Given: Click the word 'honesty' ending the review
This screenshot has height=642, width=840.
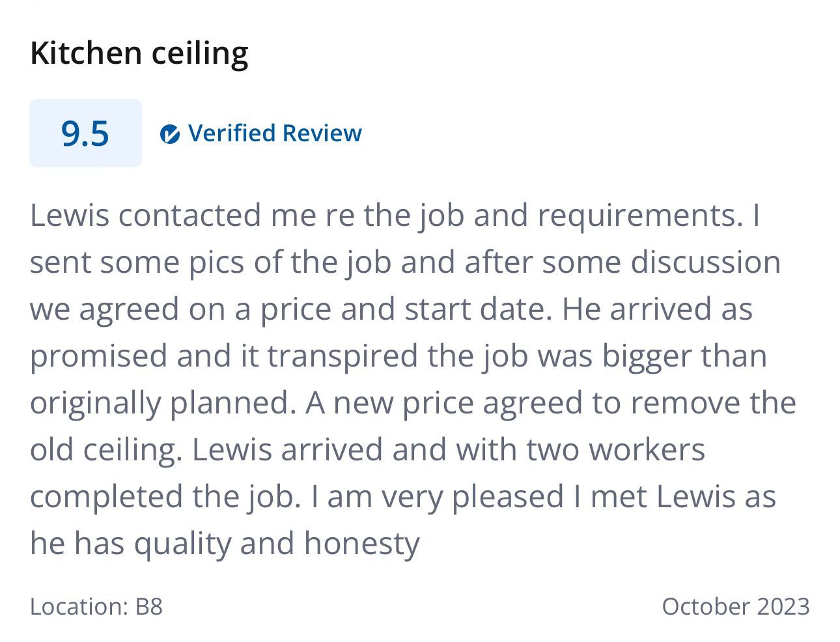Looking at the screenshot, I should tap(361, 544).
